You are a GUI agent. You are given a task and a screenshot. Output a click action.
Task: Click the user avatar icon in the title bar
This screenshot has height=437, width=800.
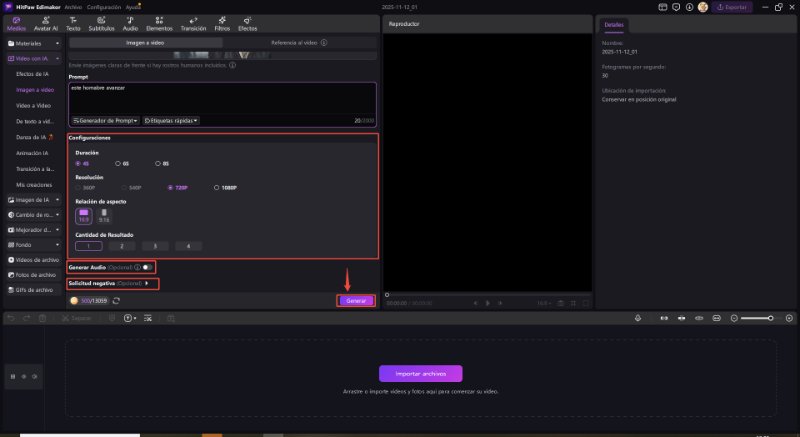coord(703,7)
